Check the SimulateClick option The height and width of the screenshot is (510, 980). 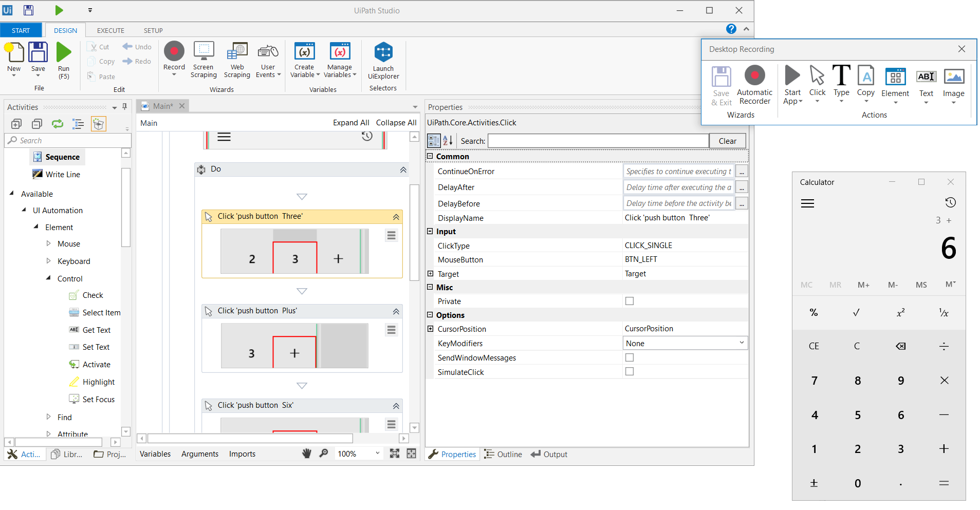[x=630, y=372]
